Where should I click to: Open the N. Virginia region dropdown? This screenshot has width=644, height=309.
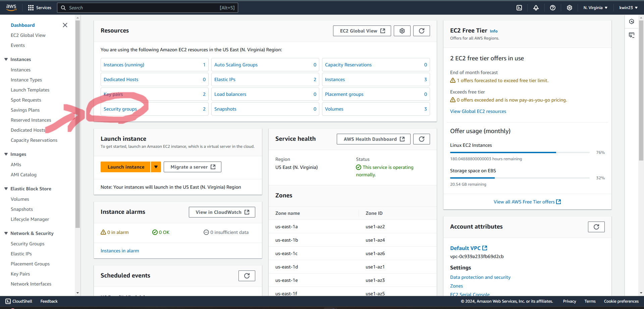pos(595,8)
